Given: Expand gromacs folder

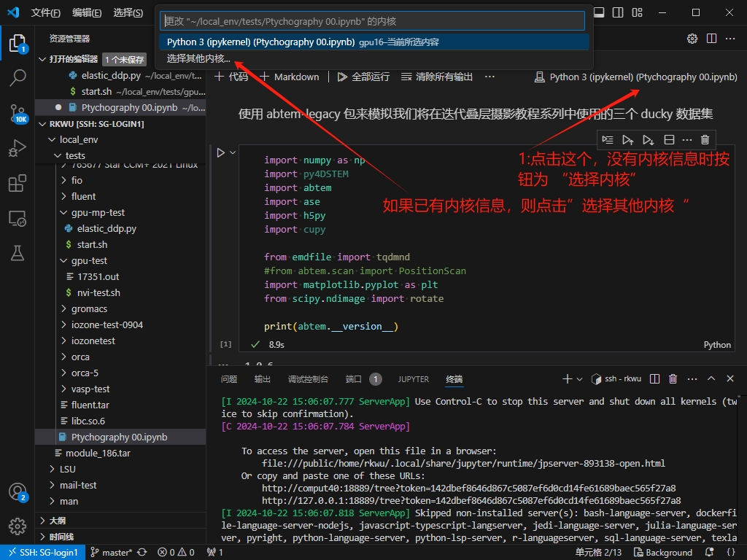Looking at the screenshot, I should coord(63,308).
